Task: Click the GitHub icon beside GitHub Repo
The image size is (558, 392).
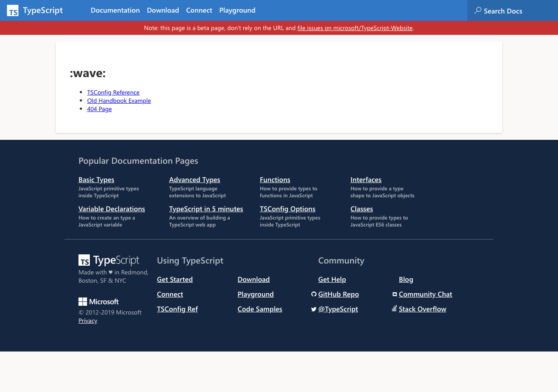Action: point(314,294)
